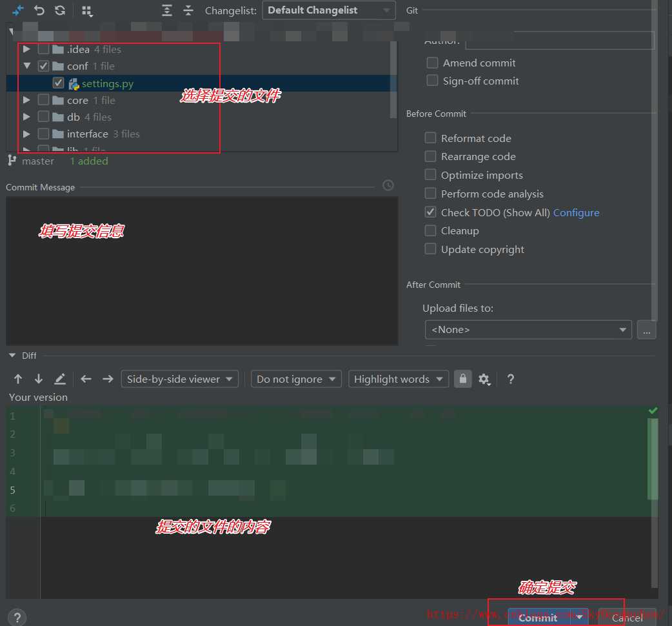The image size is (672, 626).
Task: Expand the .idea folder node
Action: point(26,49)
